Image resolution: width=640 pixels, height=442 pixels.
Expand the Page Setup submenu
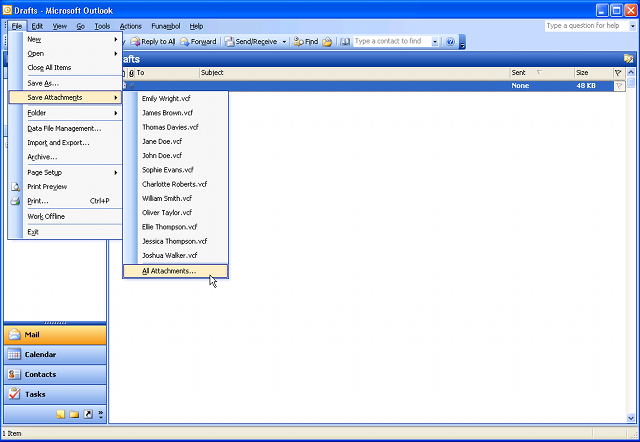click(x=65, y=172)
